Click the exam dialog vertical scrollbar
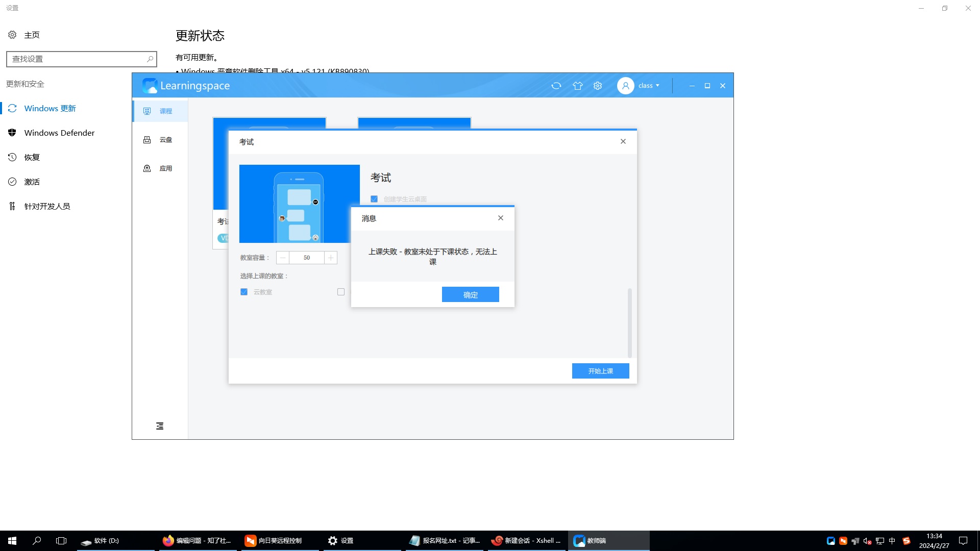This screenshot has height=551, width=980. 629,322
